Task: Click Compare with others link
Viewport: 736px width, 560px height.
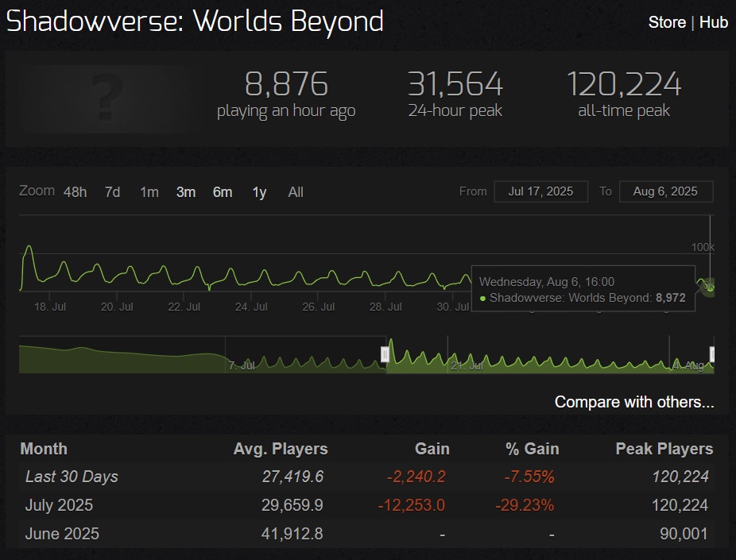Action: pyautogui.click(x=634, y=402)
